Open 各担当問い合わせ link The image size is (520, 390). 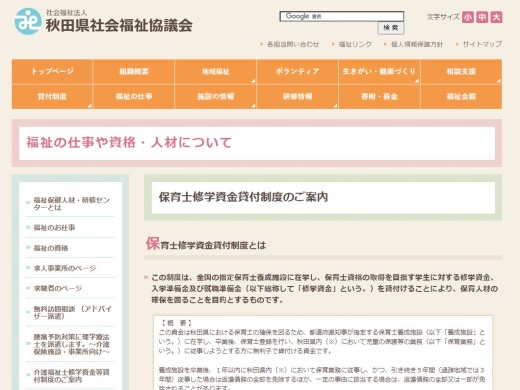point(293,44)
